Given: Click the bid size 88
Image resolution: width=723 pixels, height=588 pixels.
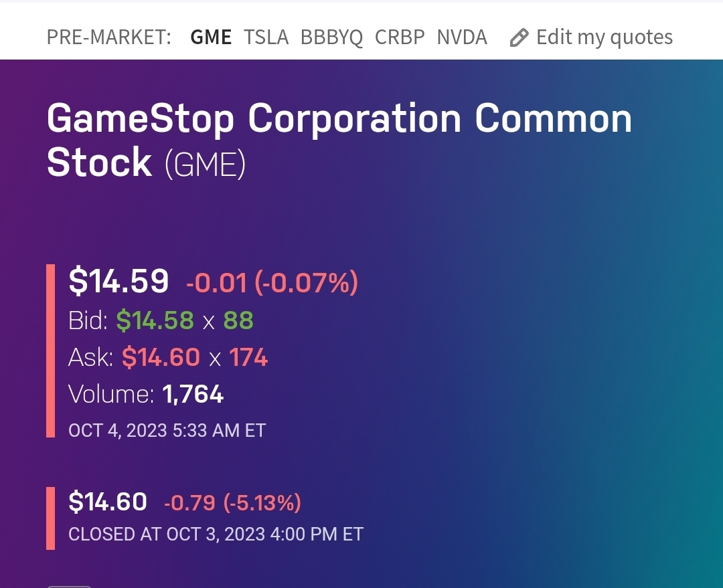Looking at the screenshot, I should (238, 321).
